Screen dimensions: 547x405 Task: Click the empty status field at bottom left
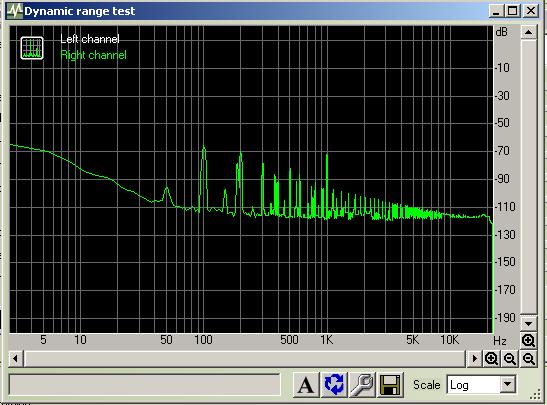point(144,385)
